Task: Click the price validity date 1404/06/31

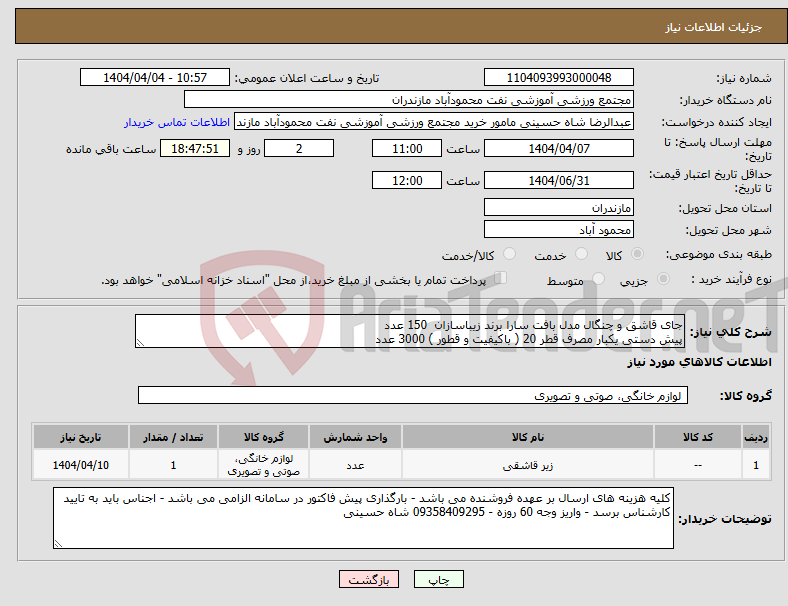Action: 558,180
